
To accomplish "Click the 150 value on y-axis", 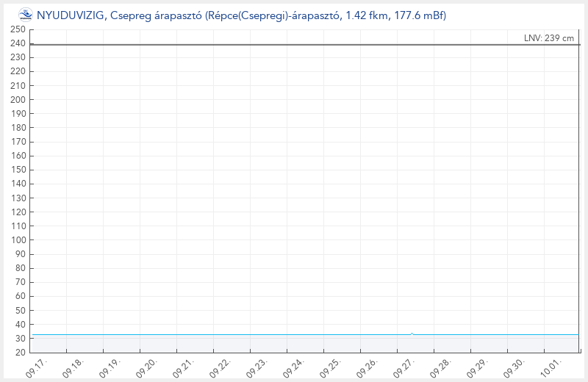I will click(x=18, y=170).
